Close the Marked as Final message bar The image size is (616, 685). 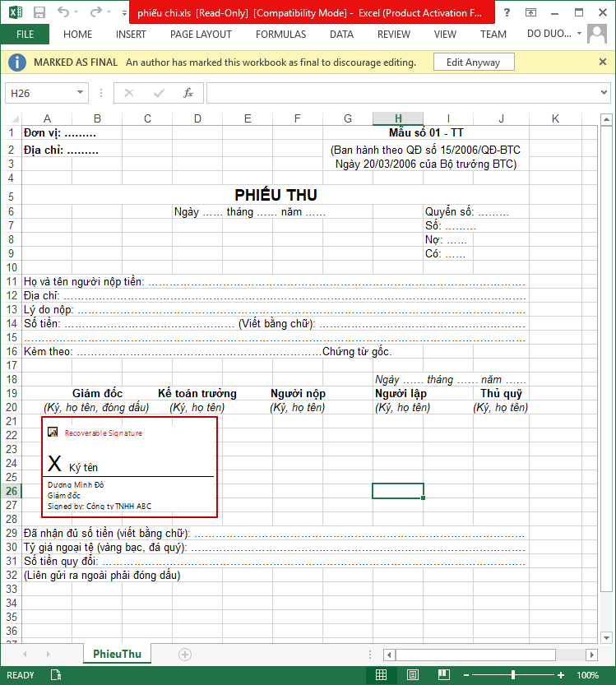click(603, 62)
